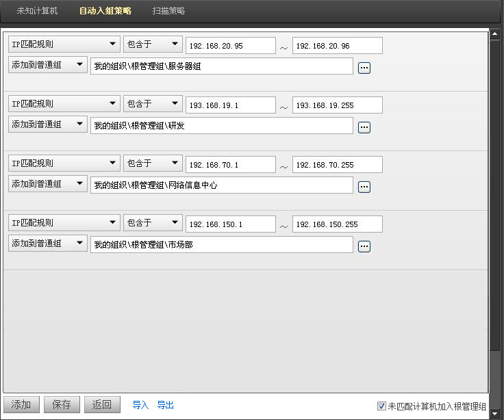Open 包含于 dropdown in 193.168.19.1 rule

point(153,103)
